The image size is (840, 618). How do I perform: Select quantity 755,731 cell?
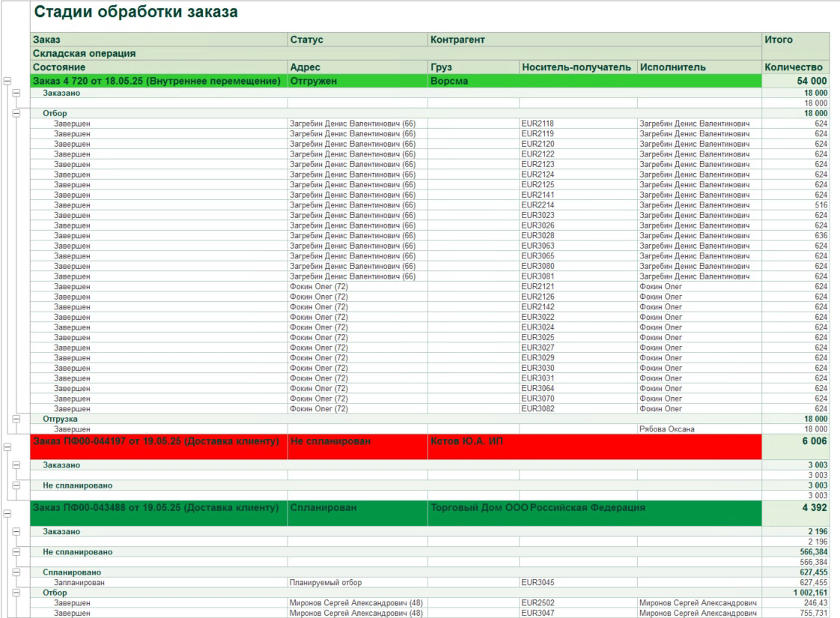796,613
